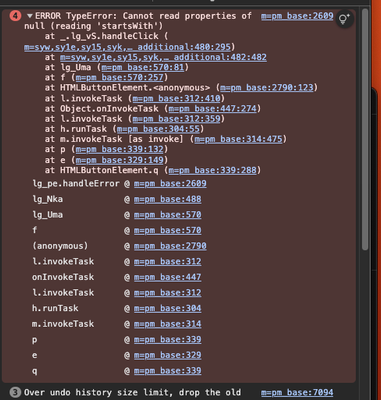This screenshot has width=381, height=400.
Task: Open link m=pm_base:339:288 after HTMLButtonElement.q
Action: pyautogui.click(x=212, y=170)
